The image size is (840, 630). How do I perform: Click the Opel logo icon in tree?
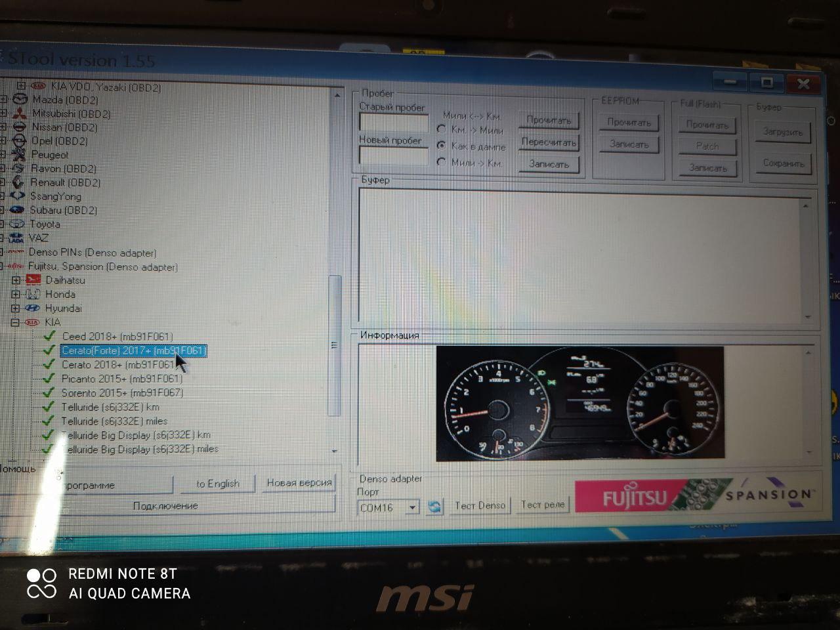20,141
